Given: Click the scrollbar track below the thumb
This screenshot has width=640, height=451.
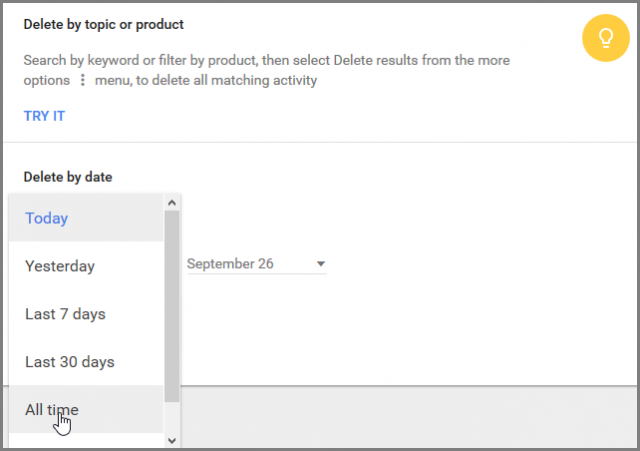Looking at the screenshot, I should click(x=172, y=418).
